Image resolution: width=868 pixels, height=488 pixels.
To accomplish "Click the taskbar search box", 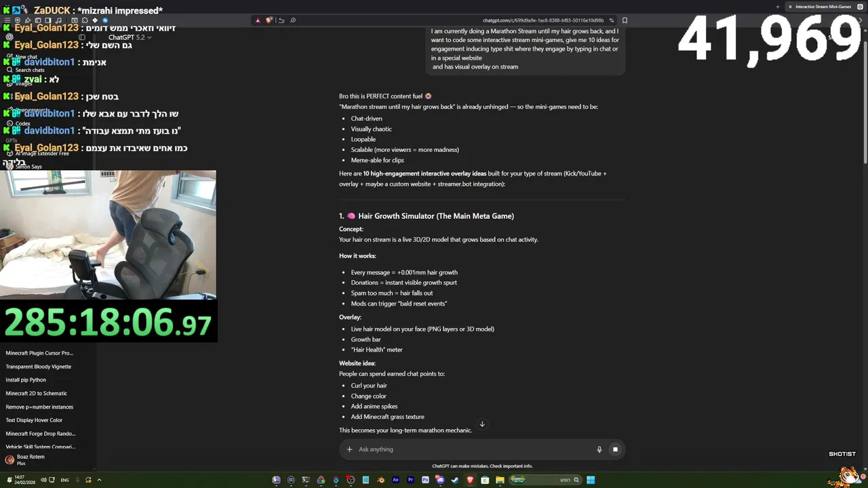I will (546, 480).
